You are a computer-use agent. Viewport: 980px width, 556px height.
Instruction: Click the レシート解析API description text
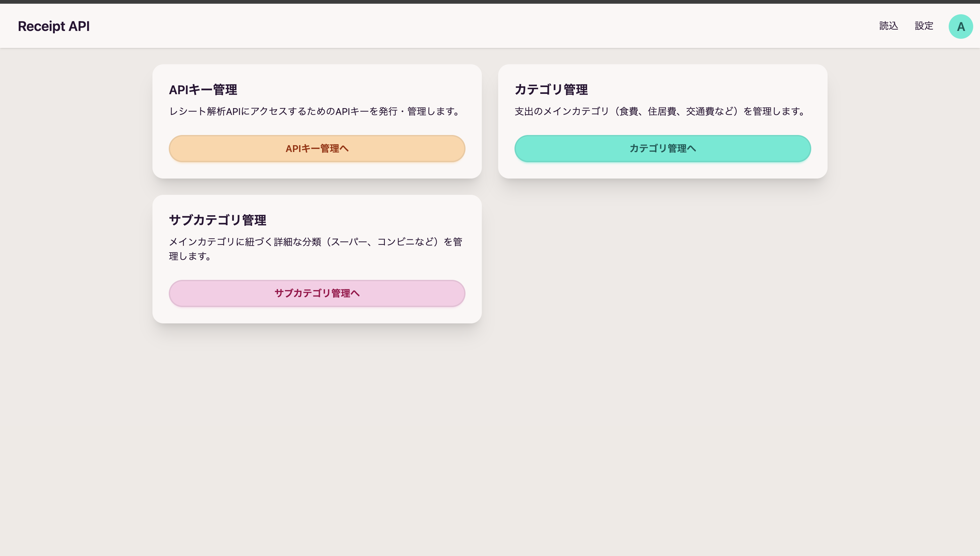click(x=315, y=112)
